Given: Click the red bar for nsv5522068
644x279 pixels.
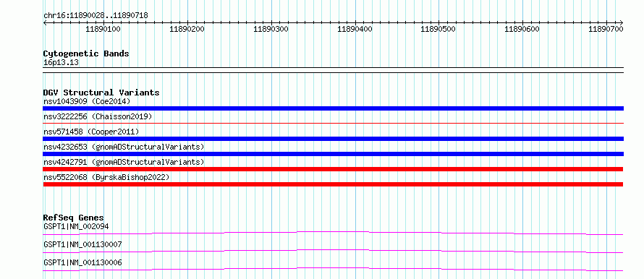Looking at the screenshot, I should [333, 184].
